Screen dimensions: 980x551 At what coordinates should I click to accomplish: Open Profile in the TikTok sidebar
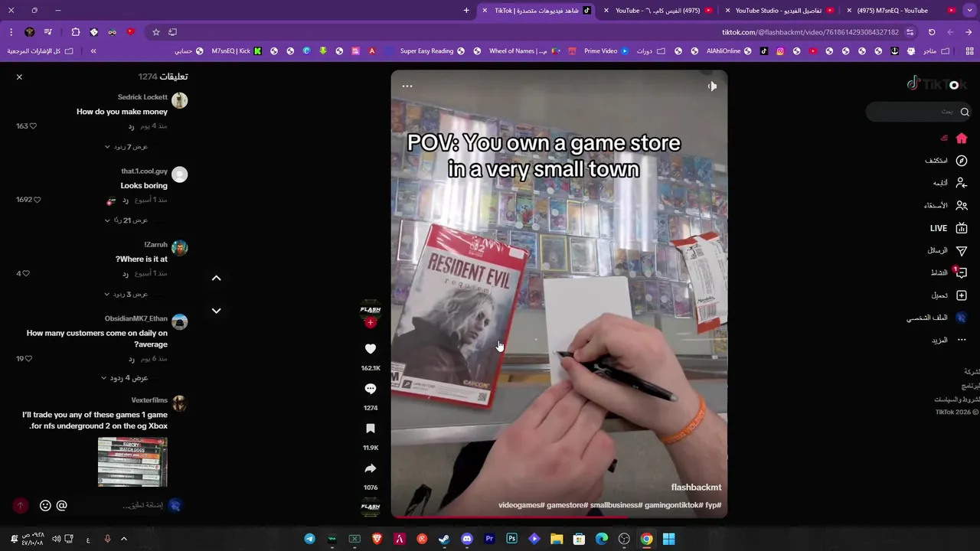(x=938, y=318)
